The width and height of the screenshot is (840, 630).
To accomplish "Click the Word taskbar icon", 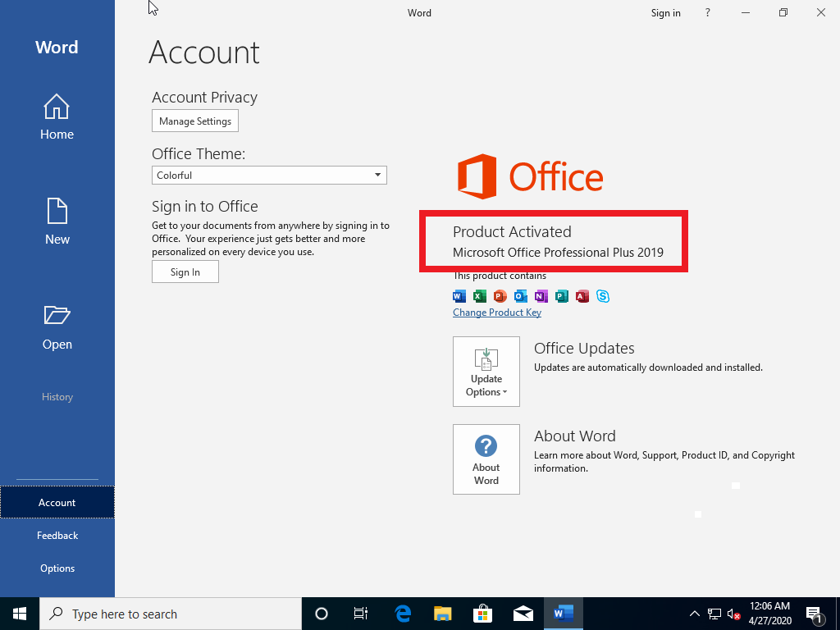I will 563,614.
